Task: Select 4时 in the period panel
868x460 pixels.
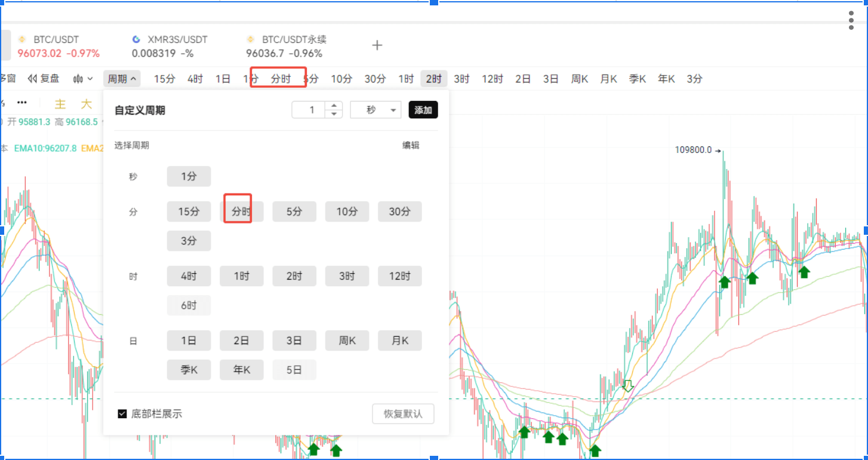Action: coord(189,276)
